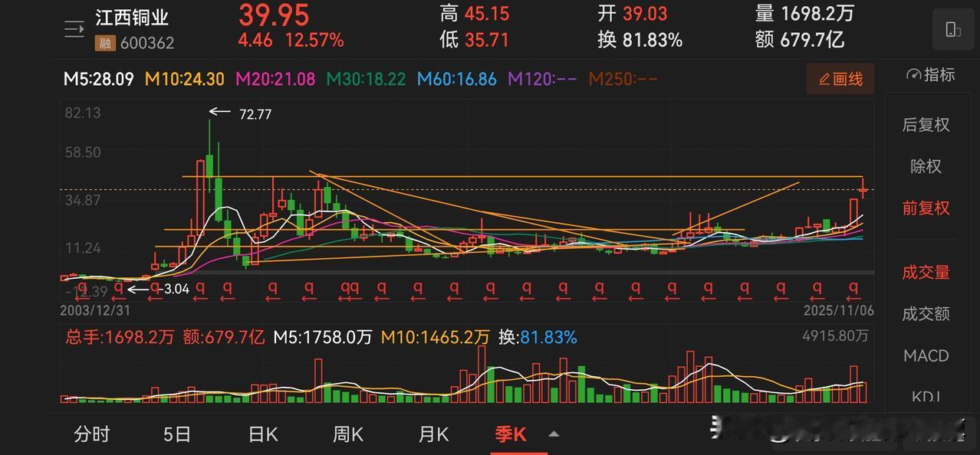Open the 指标 indicator settings gauge
Screen dimensions: 980x455
(x=930, y=75)
